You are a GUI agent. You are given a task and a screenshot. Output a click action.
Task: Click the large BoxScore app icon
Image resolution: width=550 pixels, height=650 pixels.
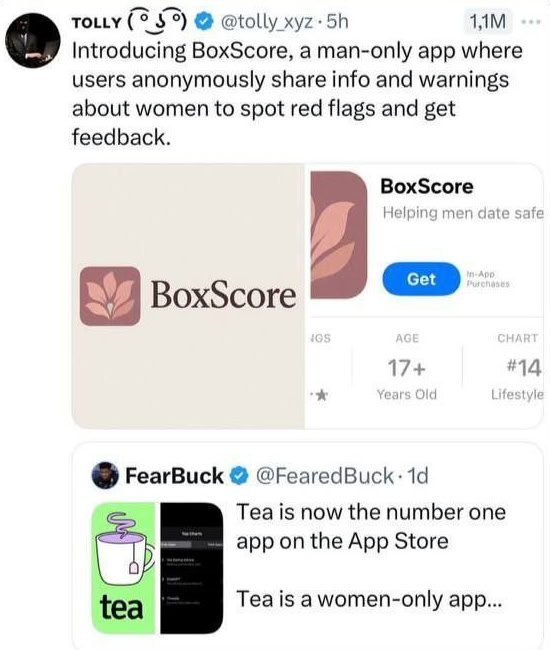click(x=339, y=235)
